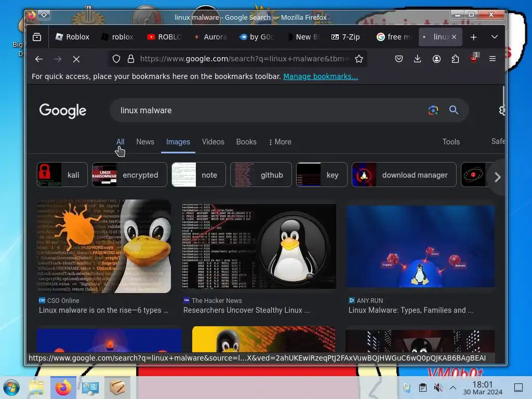The height and width of the screenshot is (399, 532).
Task: Open a new tab with the plus button
Action: click(x=474, y=37)
